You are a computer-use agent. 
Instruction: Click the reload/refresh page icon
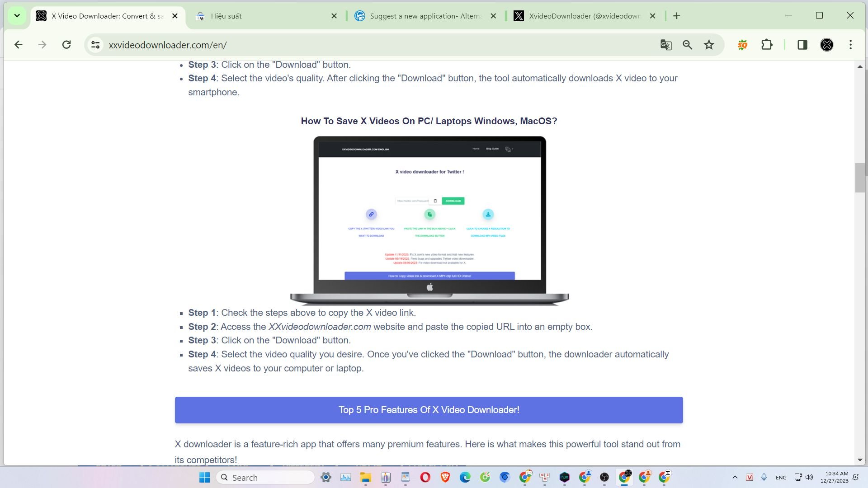[x=66, y=45]
